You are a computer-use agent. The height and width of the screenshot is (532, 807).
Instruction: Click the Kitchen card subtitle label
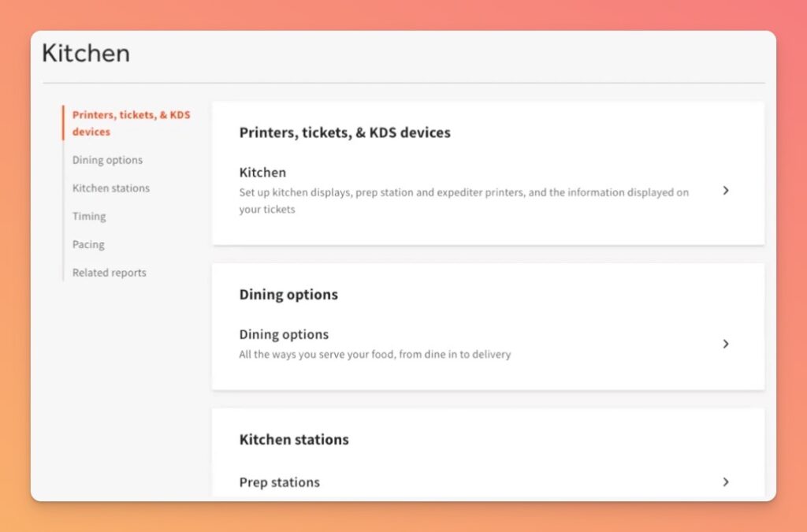click(x=262, y=172)
